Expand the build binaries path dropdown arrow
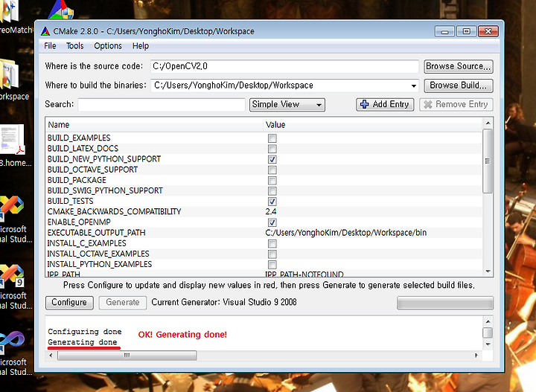 tap(414, 86)
